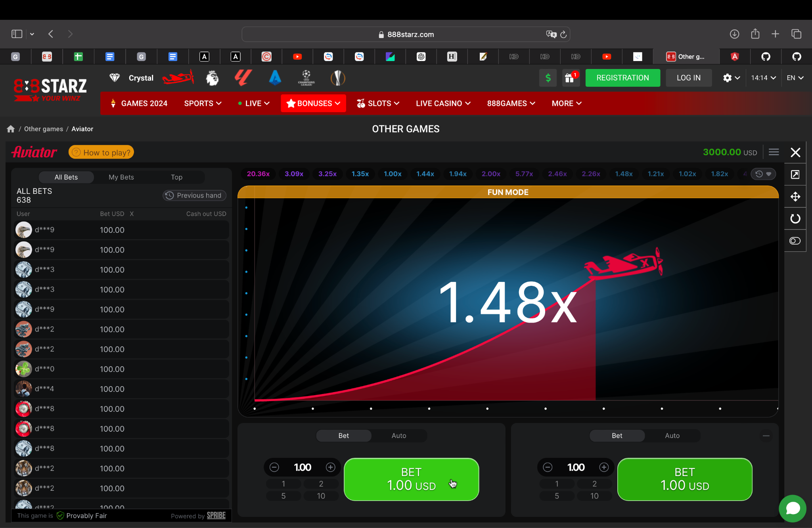Open game in new window icon
This screenshot has width=812, height=528.
point(795,174)
